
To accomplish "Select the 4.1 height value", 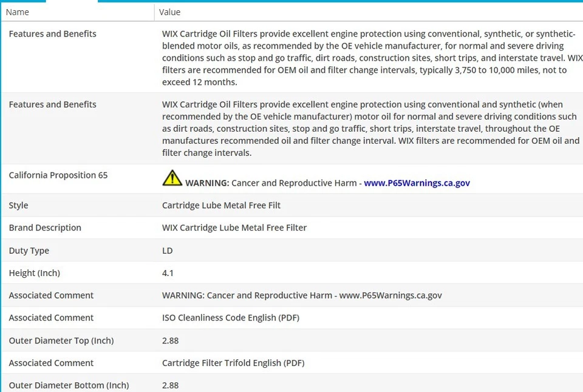I will [168, 273].
